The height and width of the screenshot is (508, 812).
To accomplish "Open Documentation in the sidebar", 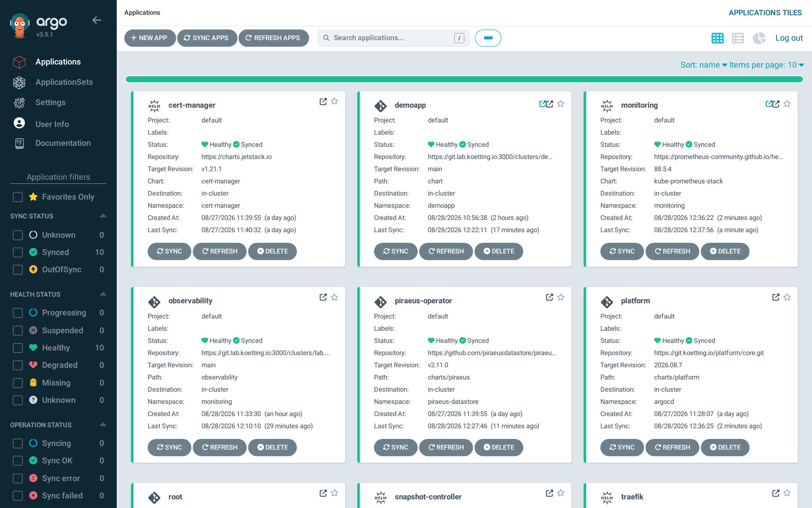I will coord(63,143).
